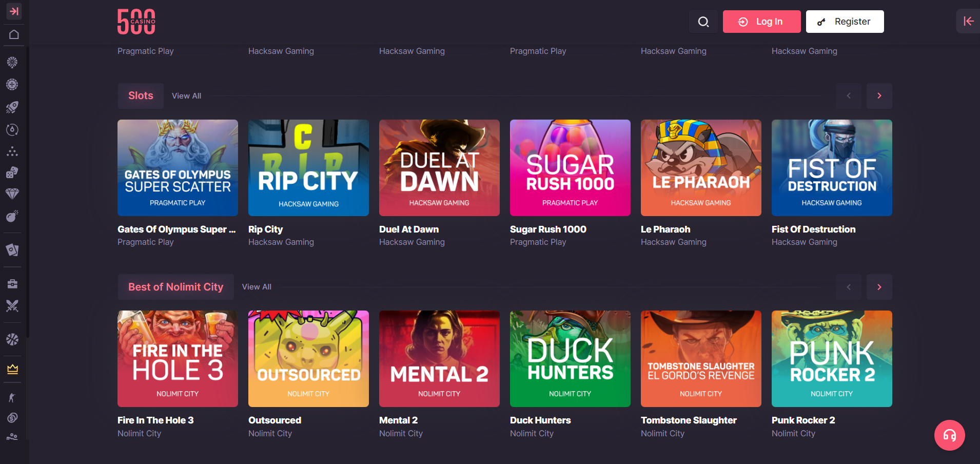Click the 'Gates Of Olympus Super ...' title

point(177,229)
